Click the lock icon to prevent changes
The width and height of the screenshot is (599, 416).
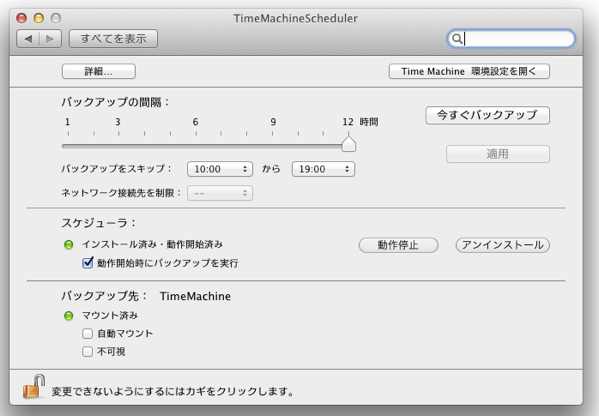click(34, 387)
